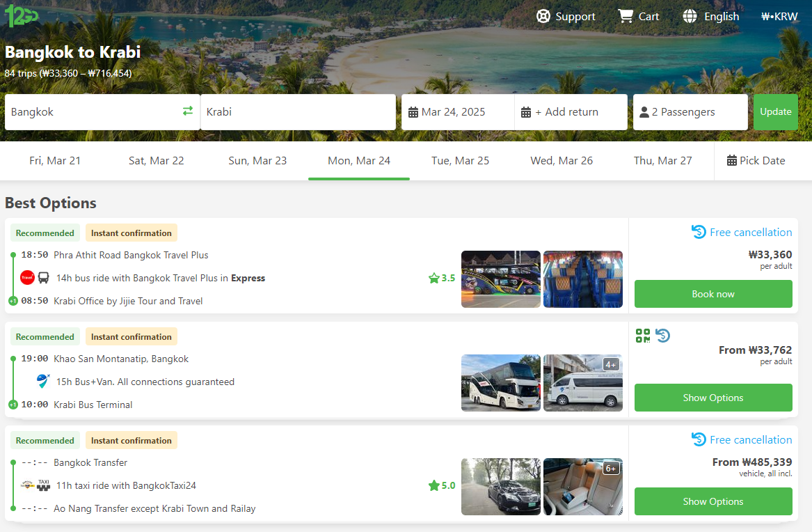This screenshot has width=812, height=532.
Task: Click the passengers person icon
Action: pos(644,112)
